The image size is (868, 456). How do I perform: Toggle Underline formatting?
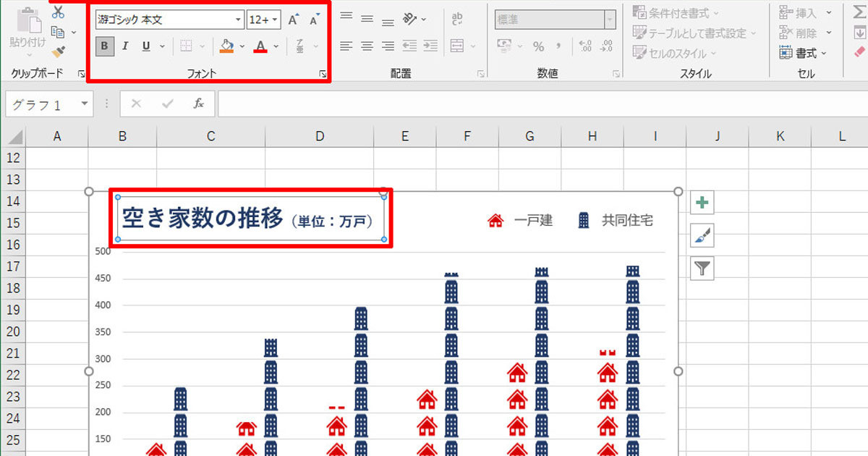pyautogui.click(x=146, y=46)
